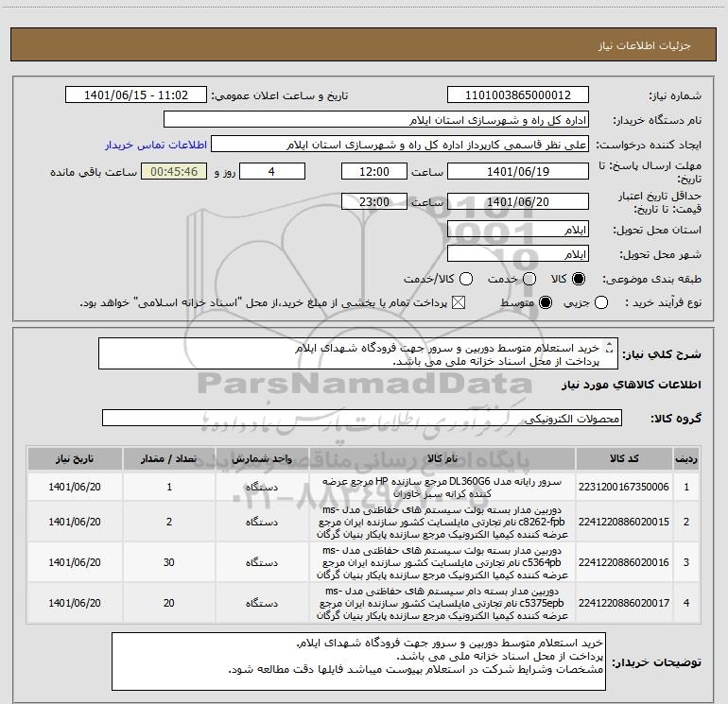Select the جزیی purchase type radio
728x704 pixels.
(600, 302)
